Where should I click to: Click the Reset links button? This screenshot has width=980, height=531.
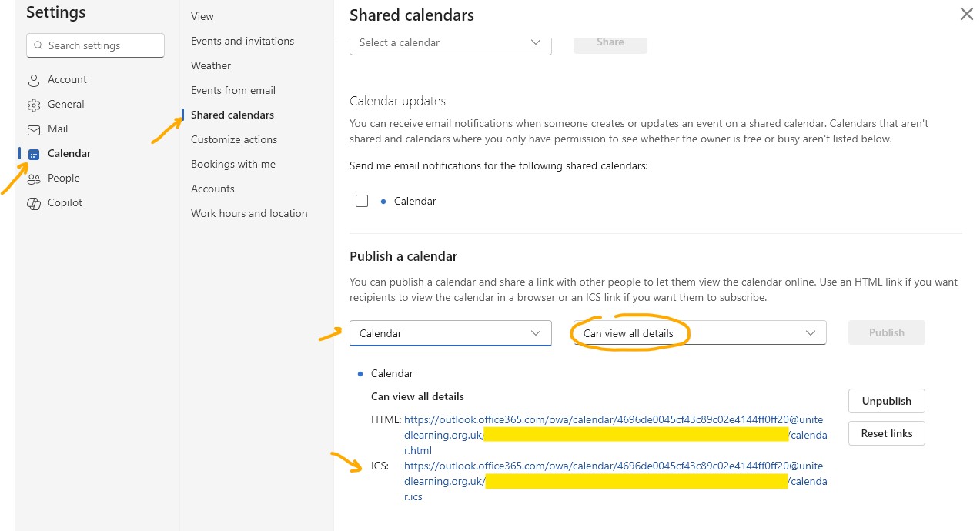pyautogui.click(x=886, y=433)
